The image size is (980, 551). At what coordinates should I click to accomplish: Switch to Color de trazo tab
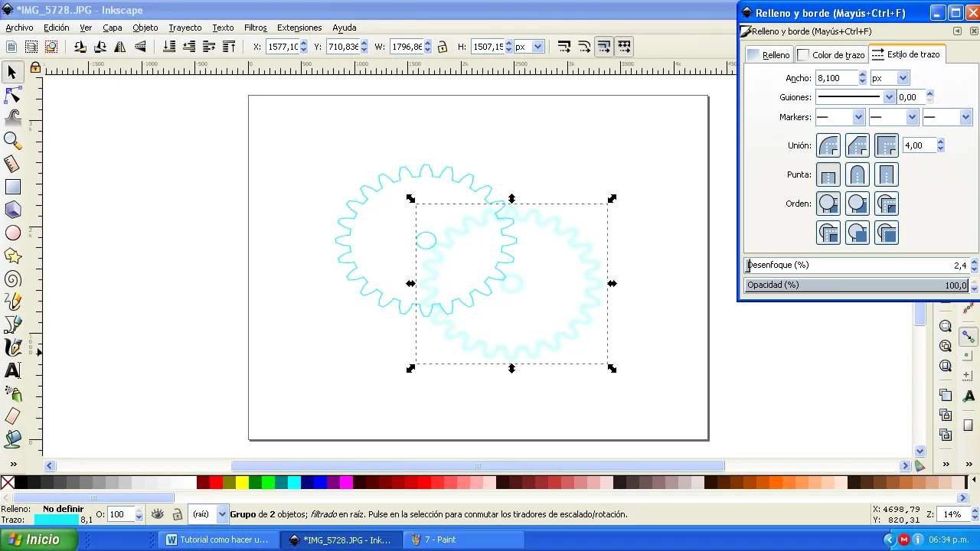click(831, 55)
